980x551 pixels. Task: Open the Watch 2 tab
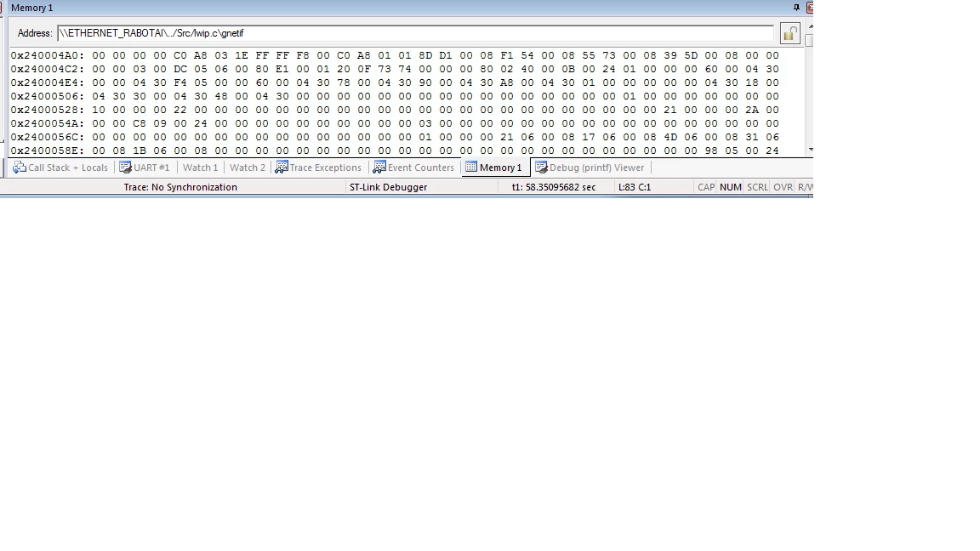247,168
